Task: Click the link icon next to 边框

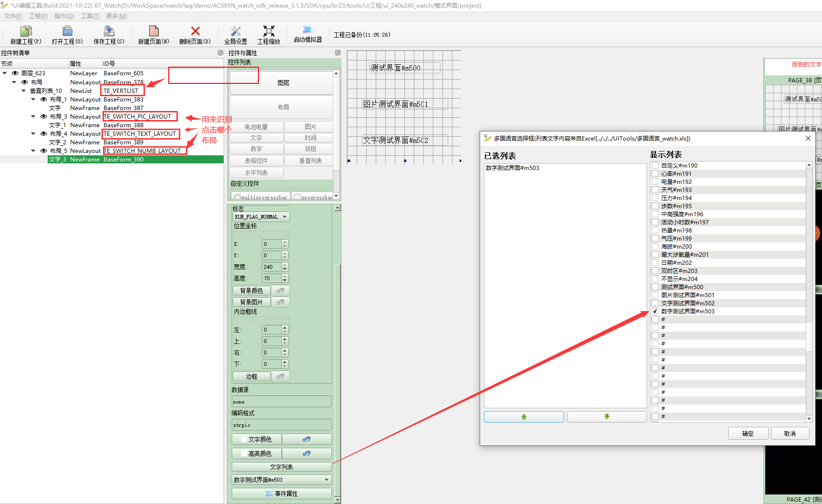Action: pos(280,376)
